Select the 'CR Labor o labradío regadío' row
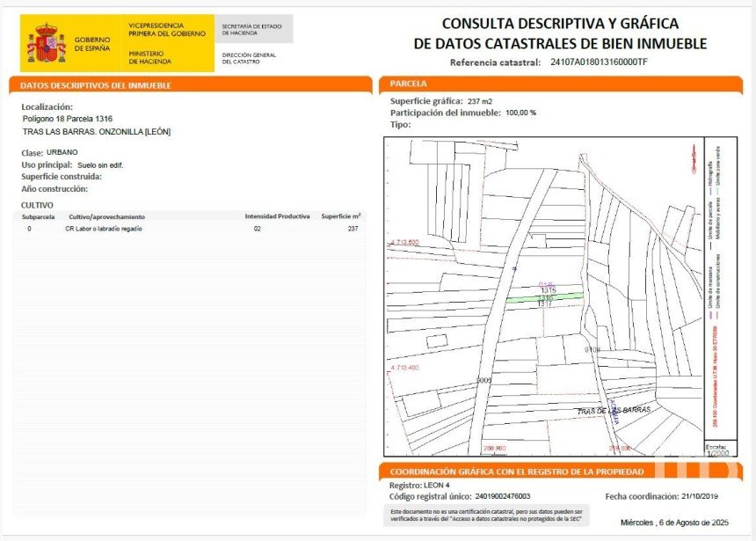The image size is (756, 541). click(104, 229)
